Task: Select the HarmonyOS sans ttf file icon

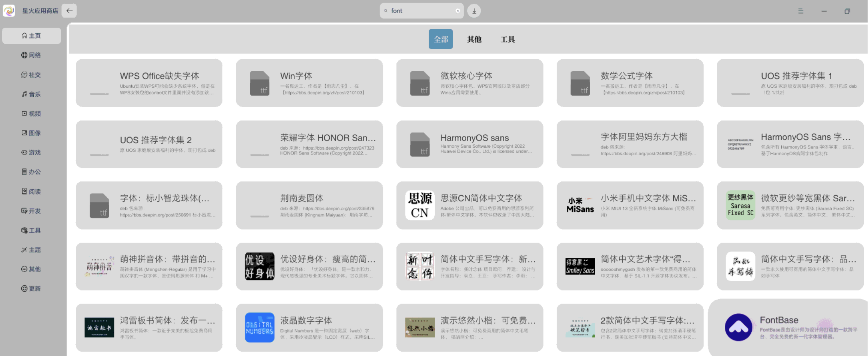Action: 420,144
